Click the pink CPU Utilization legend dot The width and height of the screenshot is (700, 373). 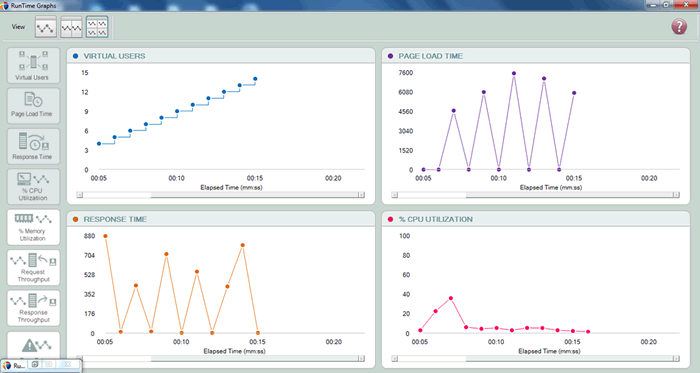click(391, 220)
